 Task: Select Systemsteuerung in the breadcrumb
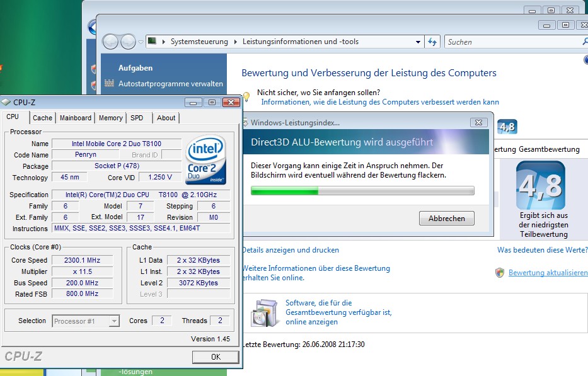coord(199,42)
